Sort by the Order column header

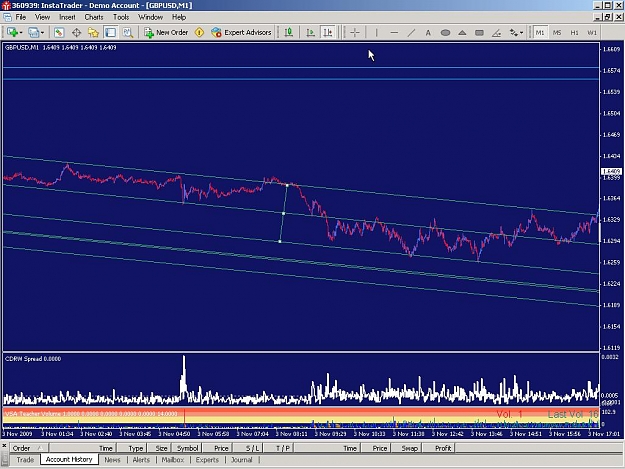click(29, 448)
